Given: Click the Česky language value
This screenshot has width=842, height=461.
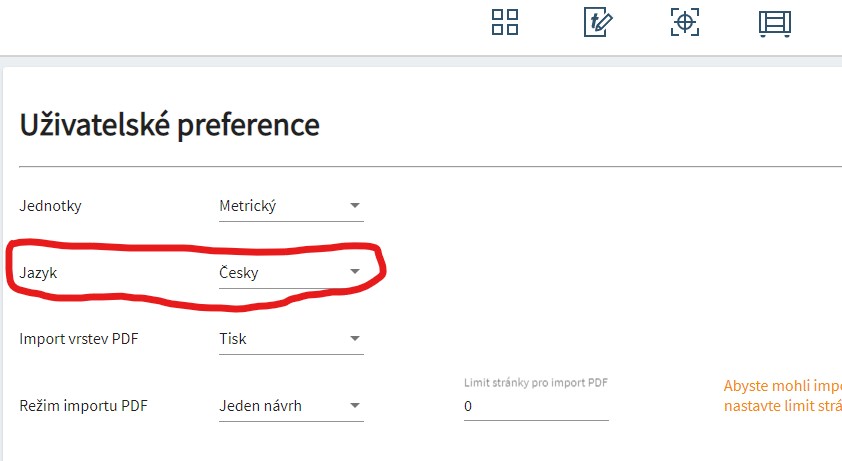Looking at the screenshot, I should [x=239, y=272].
